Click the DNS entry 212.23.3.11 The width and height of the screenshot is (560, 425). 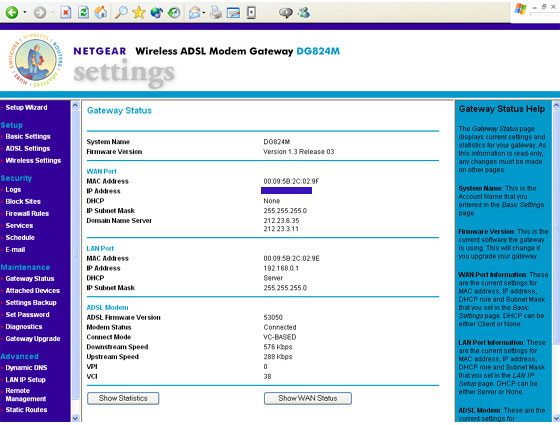(281, 229)
